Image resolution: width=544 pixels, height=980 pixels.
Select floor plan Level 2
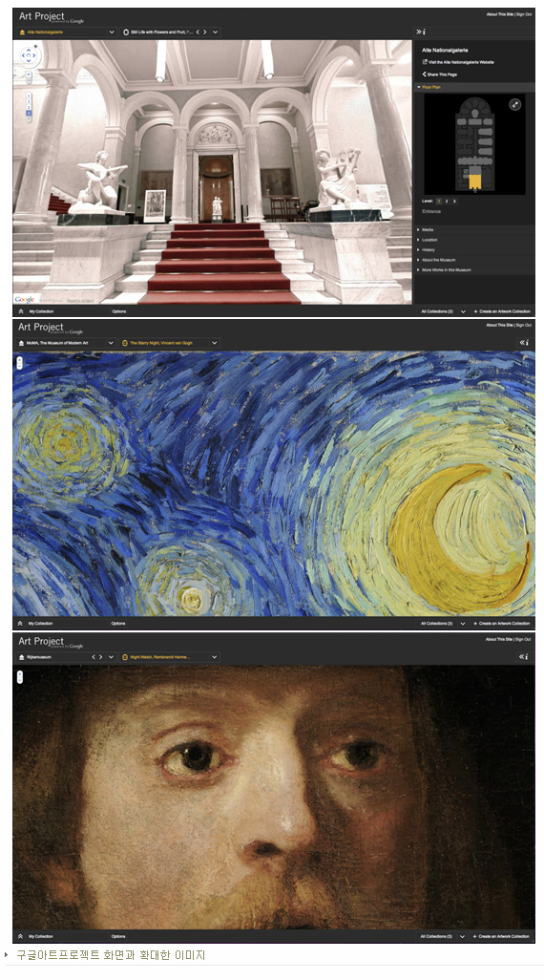pyautogui.click(x=447, y=202)
